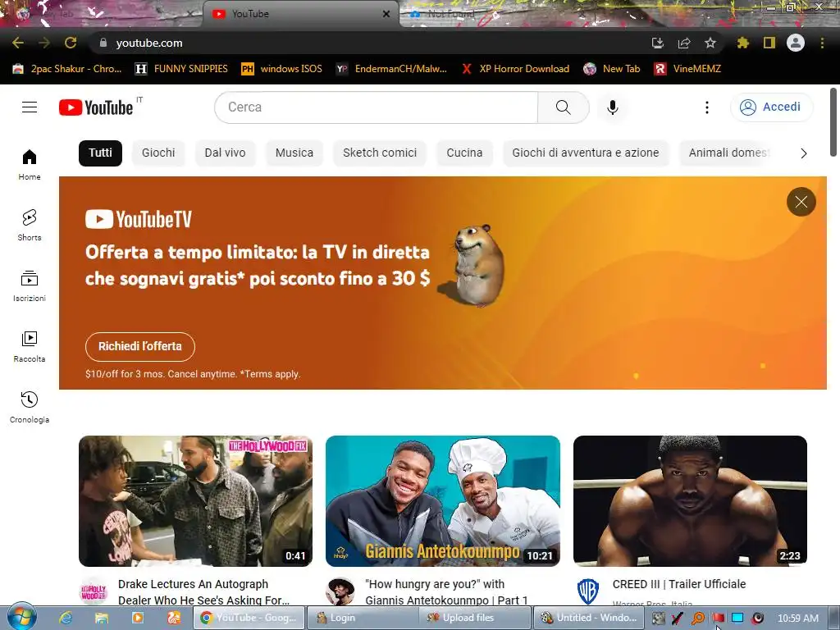Screen dimensions: 840x630
Task: Open the VineMEMZ bookmark
Action: 688,69
